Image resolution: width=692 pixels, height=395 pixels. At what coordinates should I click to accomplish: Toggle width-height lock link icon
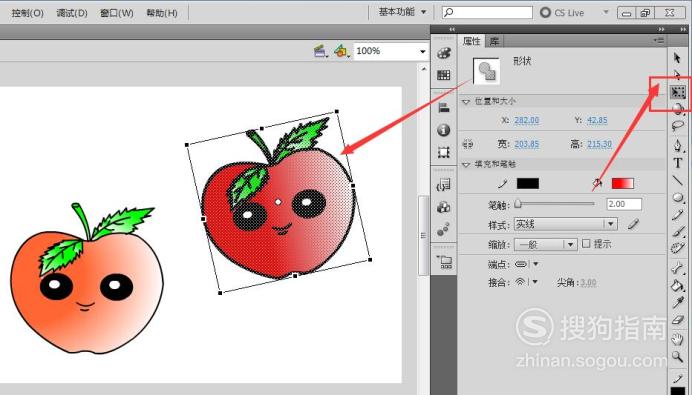click(x=468, y=144)
